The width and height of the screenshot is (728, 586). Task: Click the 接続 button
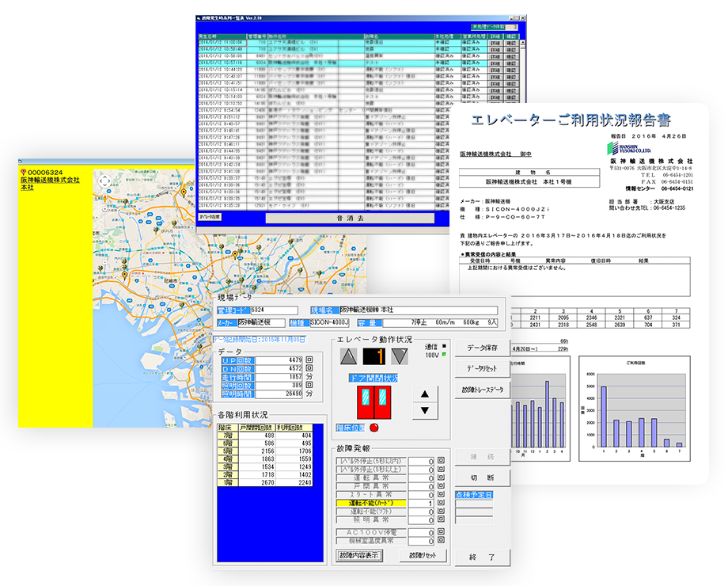click(483, 457)
